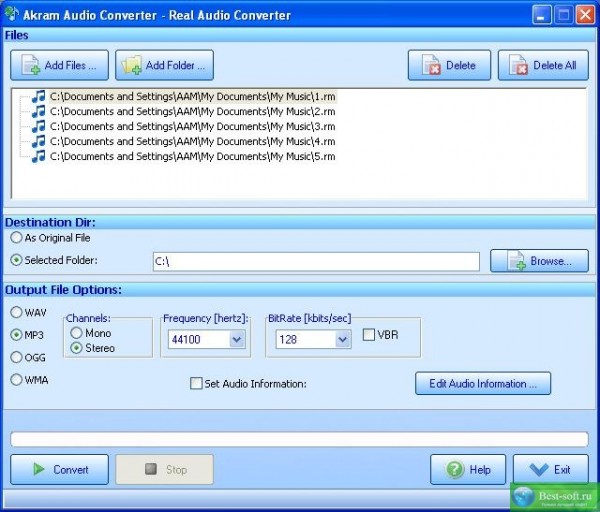
Task: Click the green play icon on Convert
Action: point(39,469)
